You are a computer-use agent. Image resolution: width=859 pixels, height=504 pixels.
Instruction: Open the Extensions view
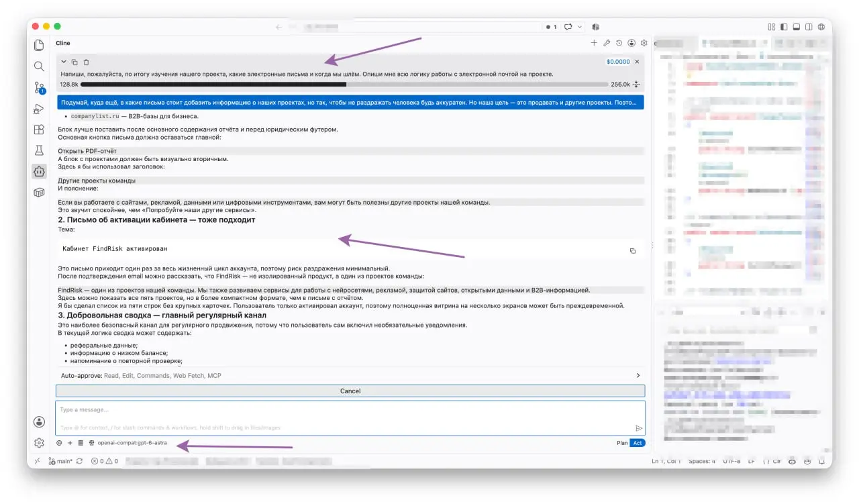pos(40,130)
